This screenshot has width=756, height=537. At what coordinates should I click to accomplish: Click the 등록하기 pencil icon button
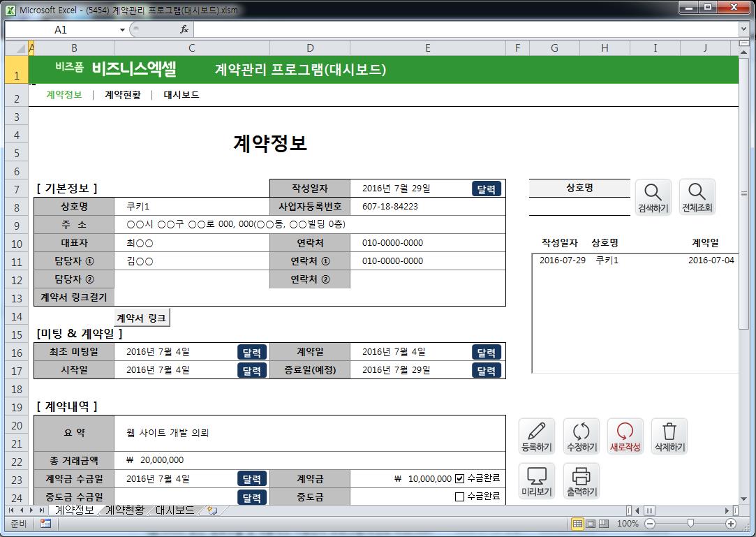(x=537, y=436)
